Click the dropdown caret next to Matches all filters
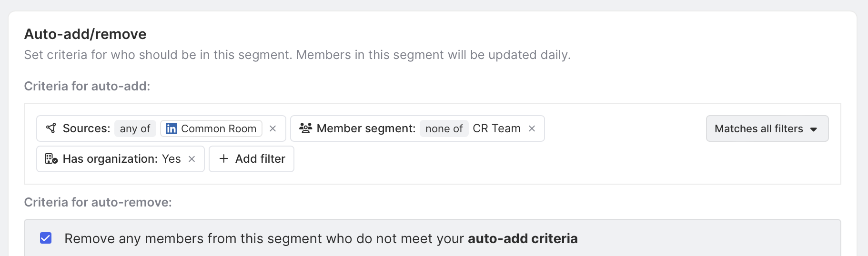 [x=814, y=129]
